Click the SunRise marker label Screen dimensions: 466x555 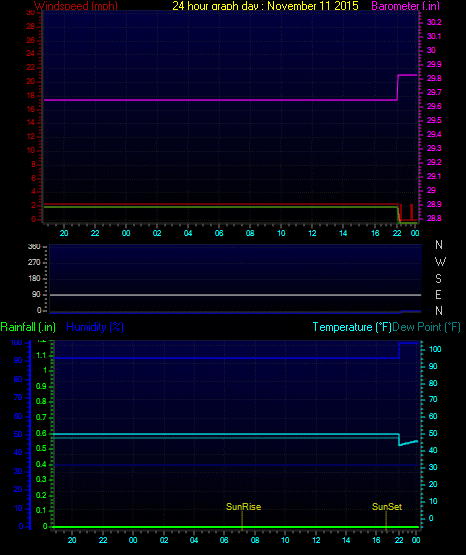(x=243, y=507)
